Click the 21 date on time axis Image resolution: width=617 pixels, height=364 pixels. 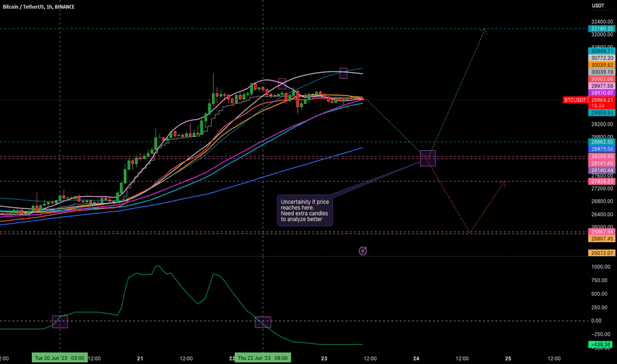tap(140, 359)
